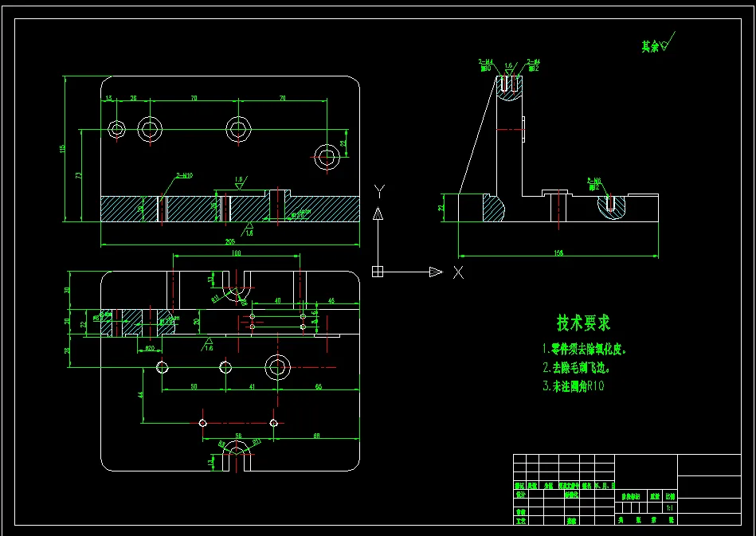This screenshot has width=756, height=536.
Task: Select the 45 dimension text
Action: [331, 300]
